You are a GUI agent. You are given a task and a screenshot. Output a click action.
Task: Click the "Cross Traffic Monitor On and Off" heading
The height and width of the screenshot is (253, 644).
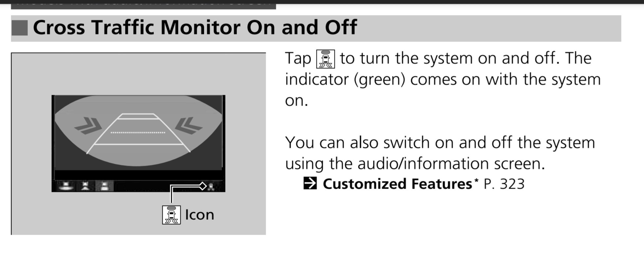click(195, 27)
